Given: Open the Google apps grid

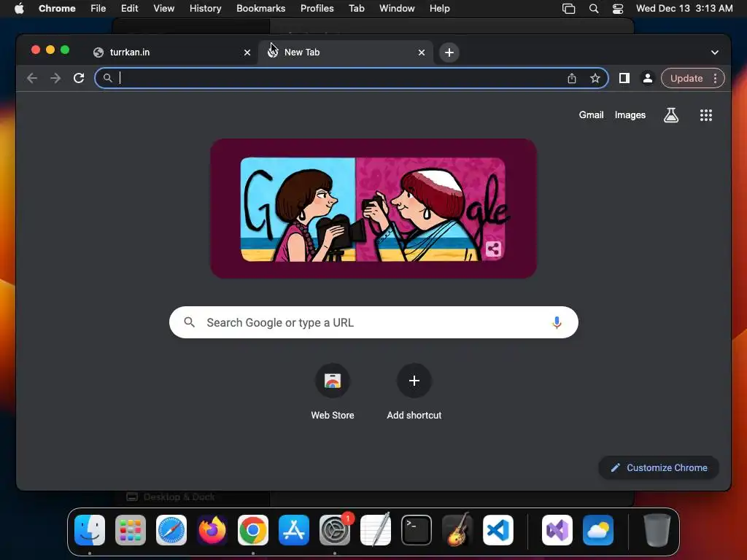Looking at the screenshot, I should (706, 114).
